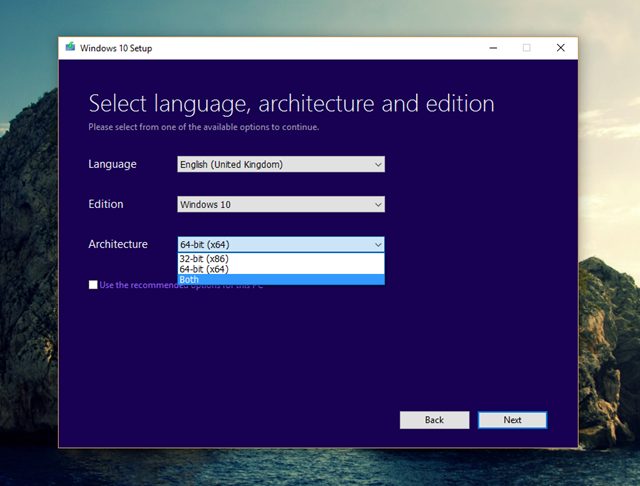Click the "Select language, architecture and edition" heading
This screenshot has height=486, width=640.
click(x=291, y=104)
